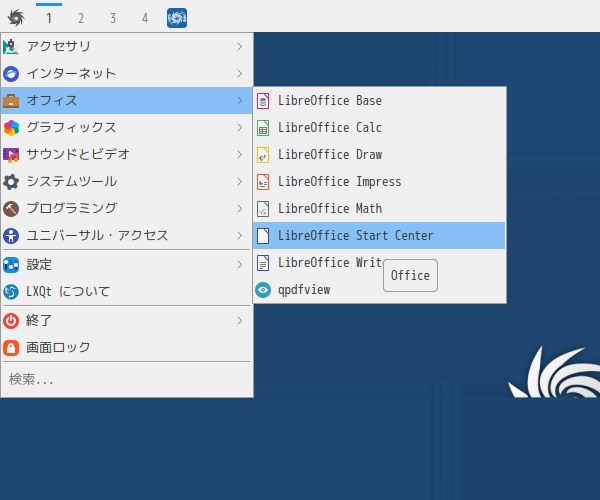Click the LibreOffice Base database icon
The image size is (600, 500).
[x=263, y=101]
